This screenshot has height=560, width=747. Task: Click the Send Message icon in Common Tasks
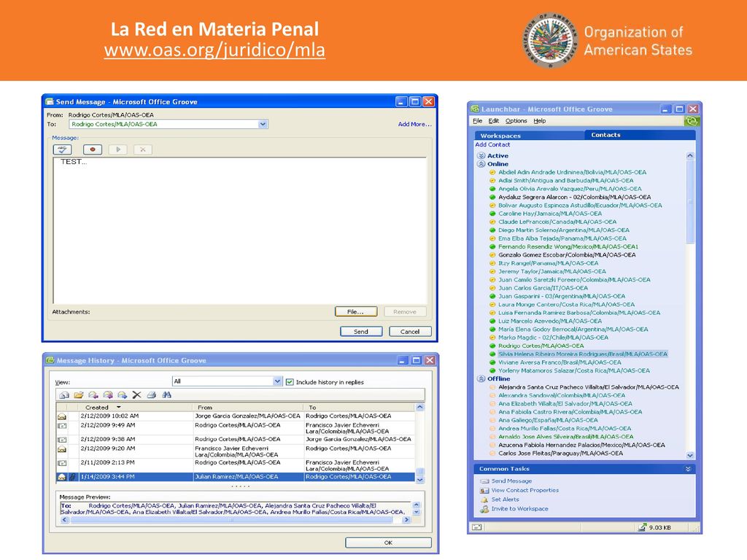484,481
